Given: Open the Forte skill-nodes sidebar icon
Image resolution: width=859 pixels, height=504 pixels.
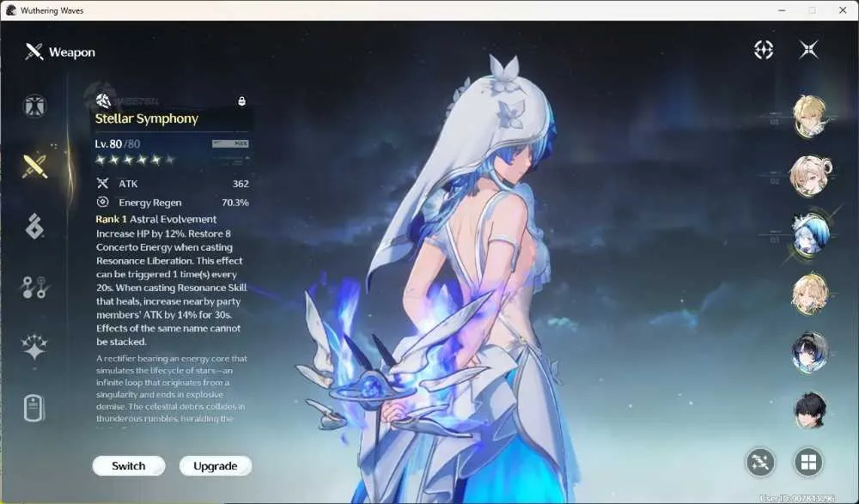Looking at the screenshot, I should tap(35, 287).
